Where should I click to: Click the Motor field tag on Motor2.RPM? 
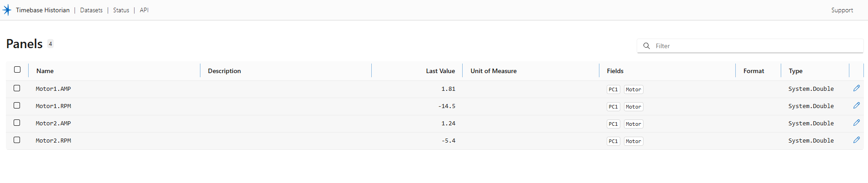(633, 141)
